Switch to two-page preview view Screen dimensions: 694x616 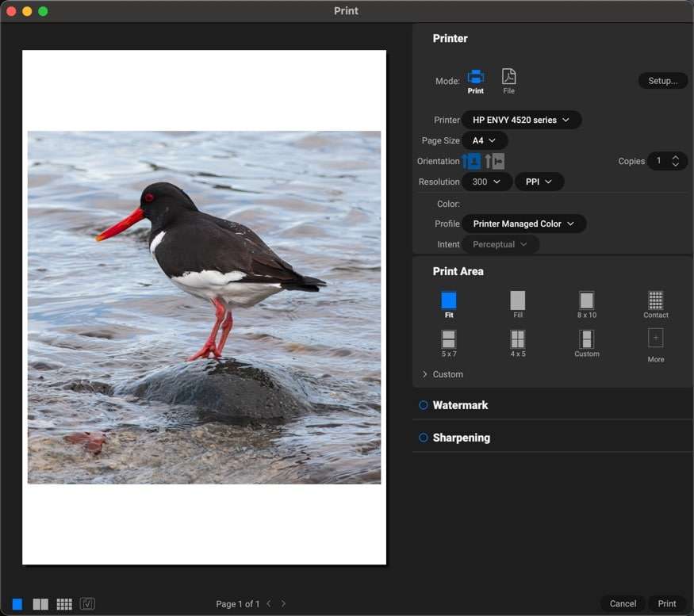(40, 604)
